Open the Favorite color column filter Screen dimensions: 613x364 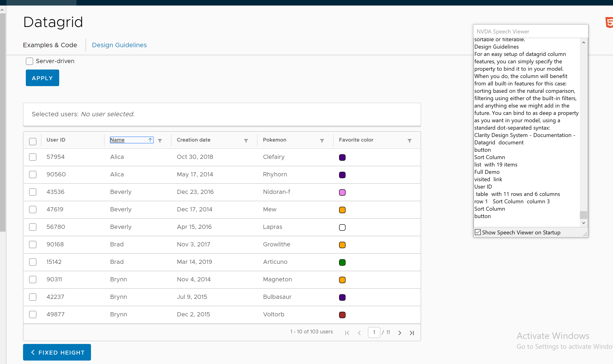tap(410, 140)
